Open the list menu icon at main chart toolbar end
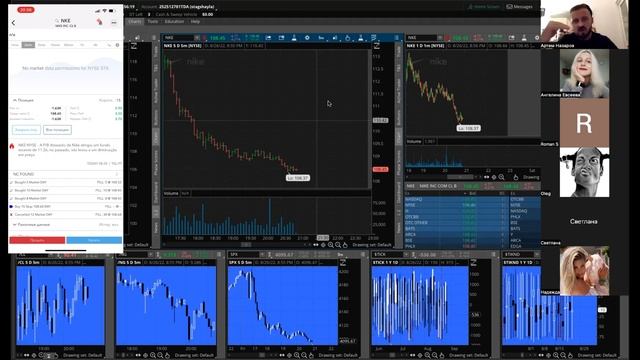 pyautogui.click(x=396, y=38)
